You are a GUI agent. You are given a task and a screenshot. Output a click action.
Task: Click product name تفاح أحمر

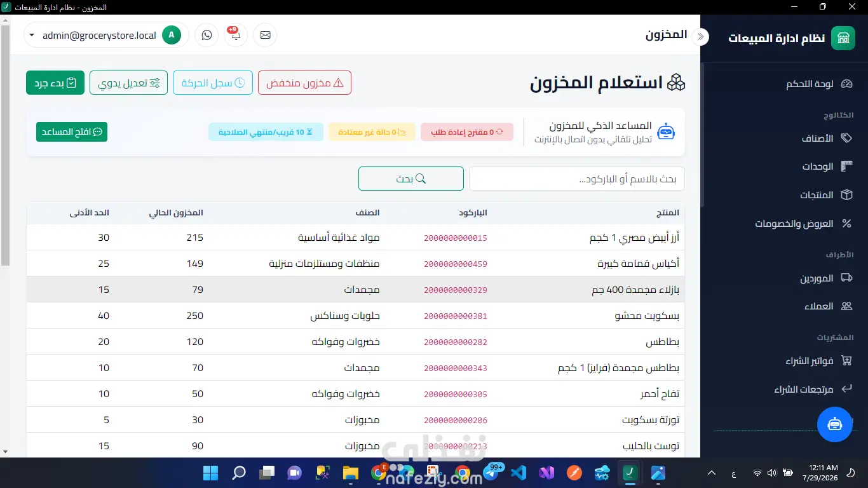tap(660, 394)
